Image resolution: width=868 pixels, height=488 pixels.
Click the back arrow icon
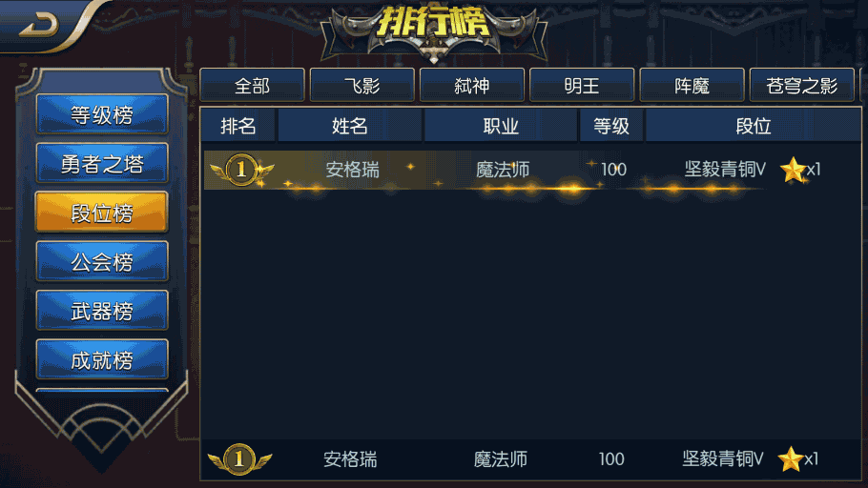pos(39,26)
